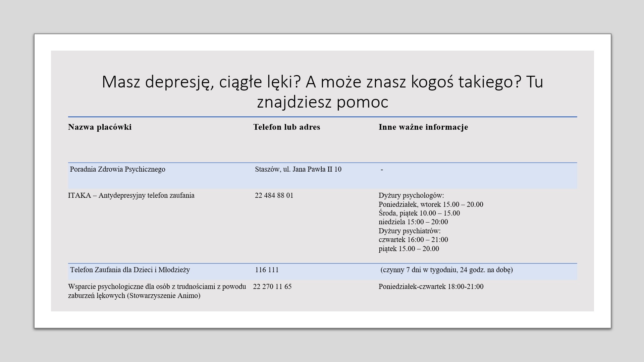Click 'niedziela 15:00 – 20:00' line
Screen dimensions: 644x362
coord(413,222)
